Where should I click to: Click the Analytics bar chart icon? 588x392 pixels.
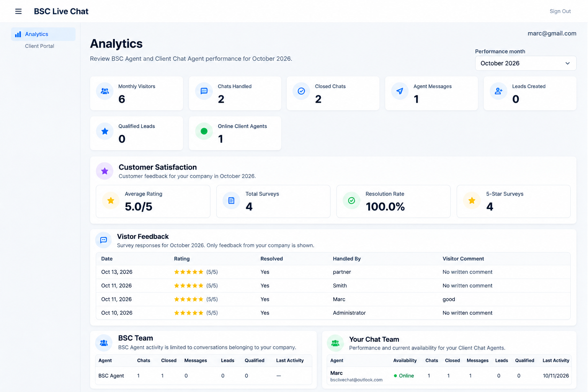[x=18, y=34]
